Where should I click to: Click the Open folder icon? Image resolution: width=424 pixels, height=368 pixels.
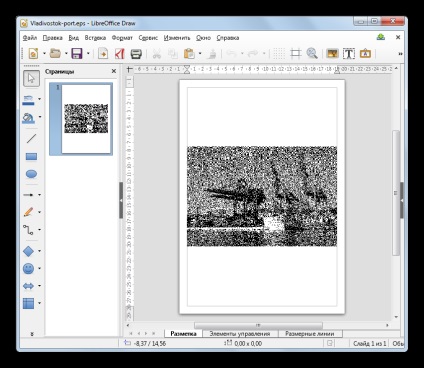[55, 53]
